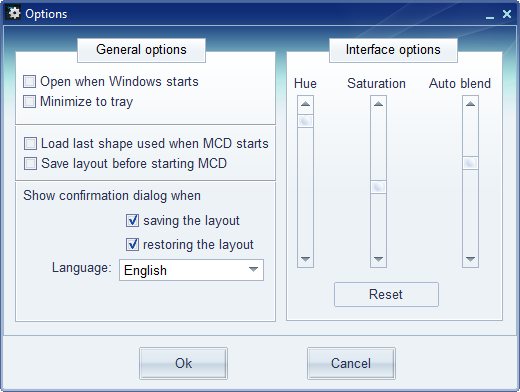Click the Reset button
520x392 pixels.
[386, 294]
